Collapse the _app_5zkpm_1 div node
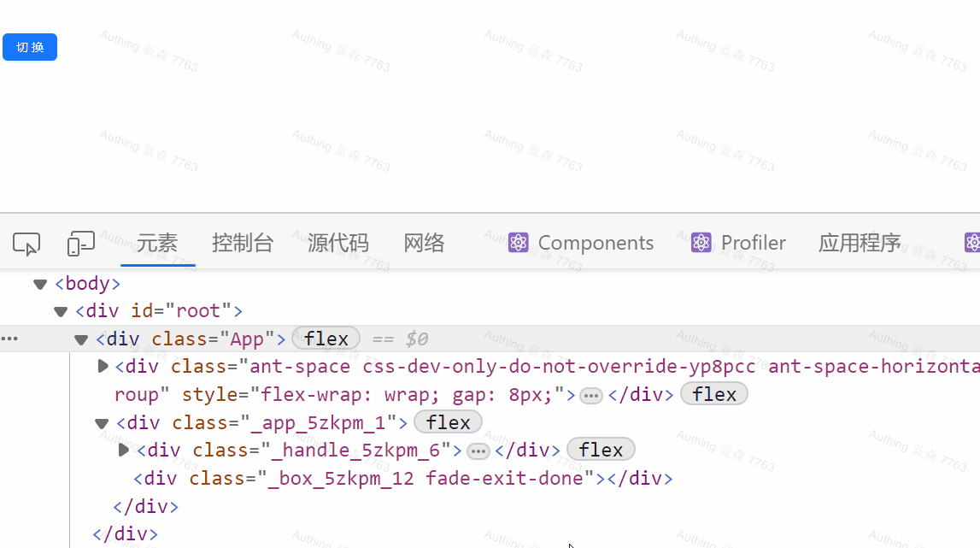 click(102, 423)
